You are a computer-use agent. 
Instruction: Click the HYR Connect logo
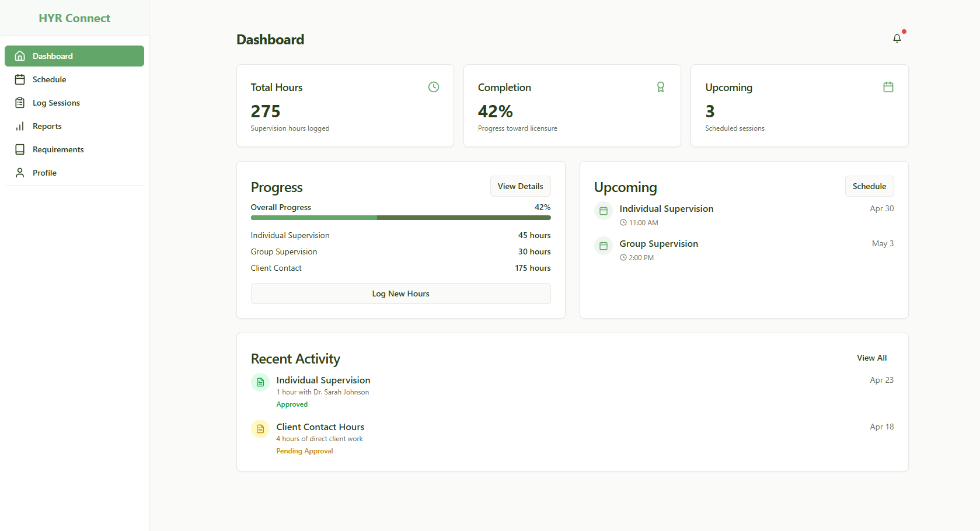(74, 18)
